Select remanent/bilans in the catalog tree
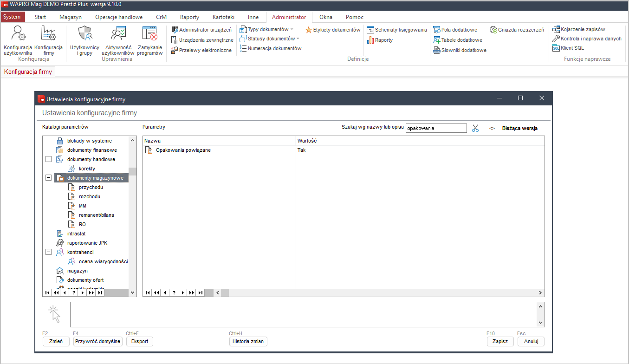 96,215
